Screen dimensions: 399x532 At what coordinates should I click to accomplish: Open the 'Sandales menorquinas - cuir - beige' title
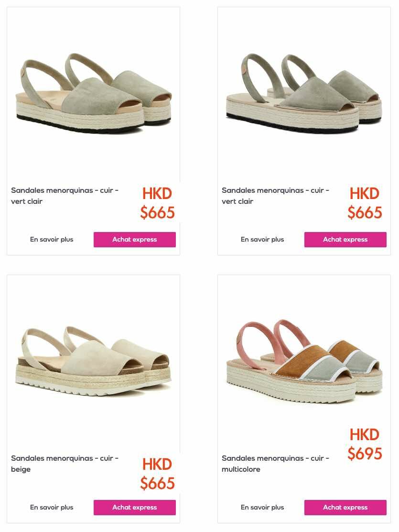[x=65, y=464]
